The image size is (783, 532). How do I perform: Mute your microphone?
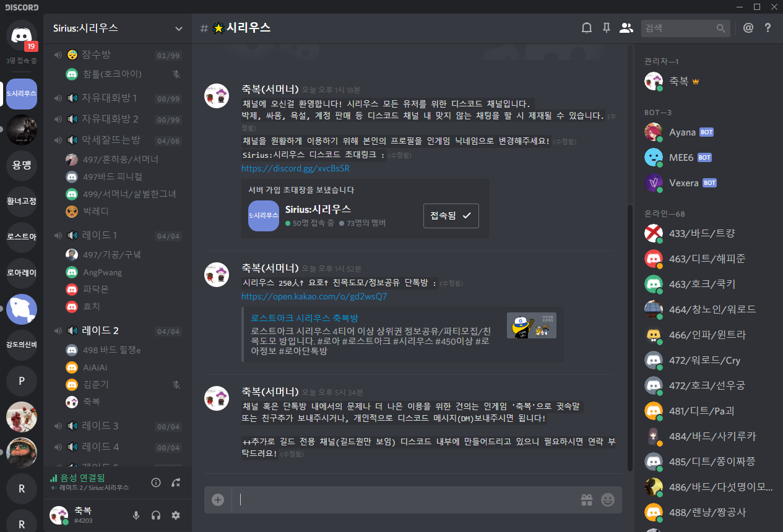pyautogui.click(x=136, y=515)
